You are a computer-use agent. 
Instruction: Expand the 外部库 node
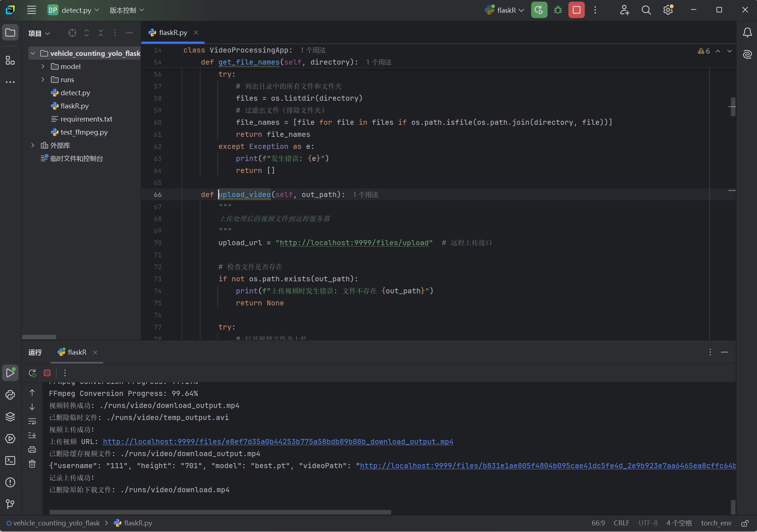pyautogui.click(x=33, y=145)
